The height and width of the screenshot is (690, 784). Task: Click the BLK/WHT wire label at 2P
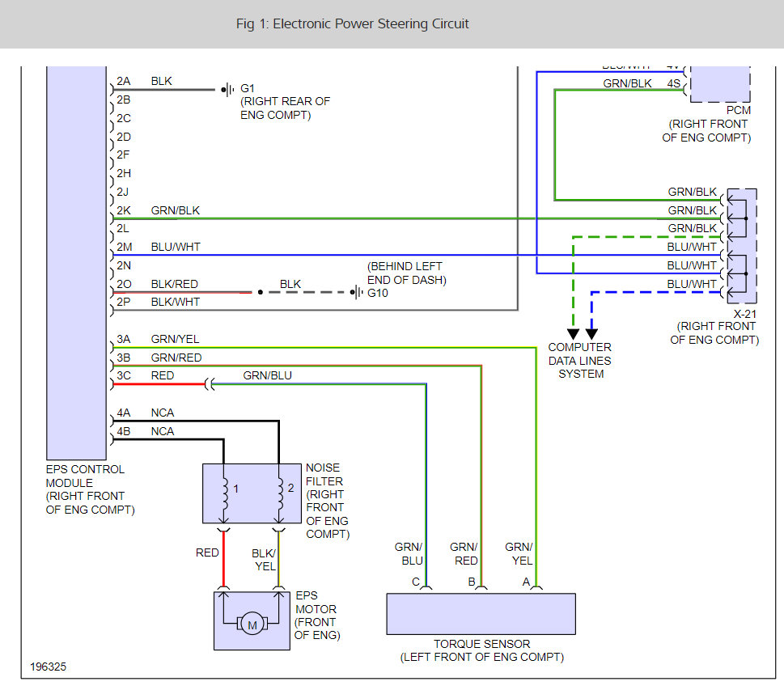(176, 302)
